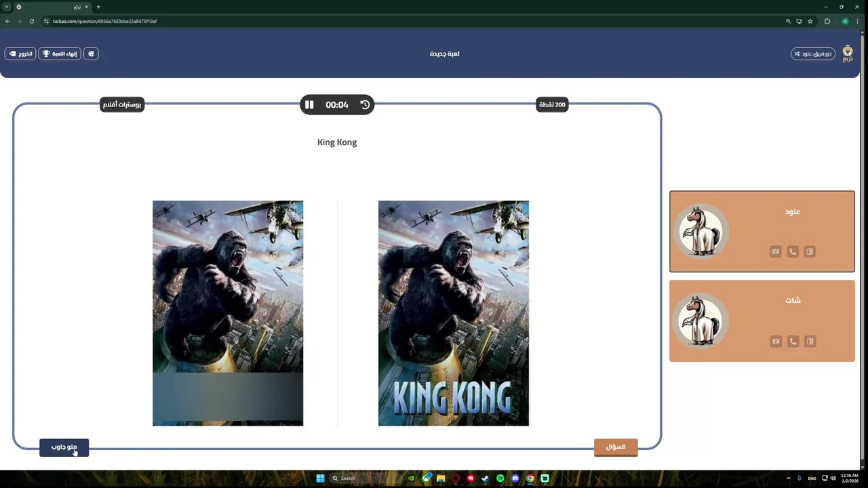Open a new browser tab
Screen dimensions: 868x488
click(98, 7)
